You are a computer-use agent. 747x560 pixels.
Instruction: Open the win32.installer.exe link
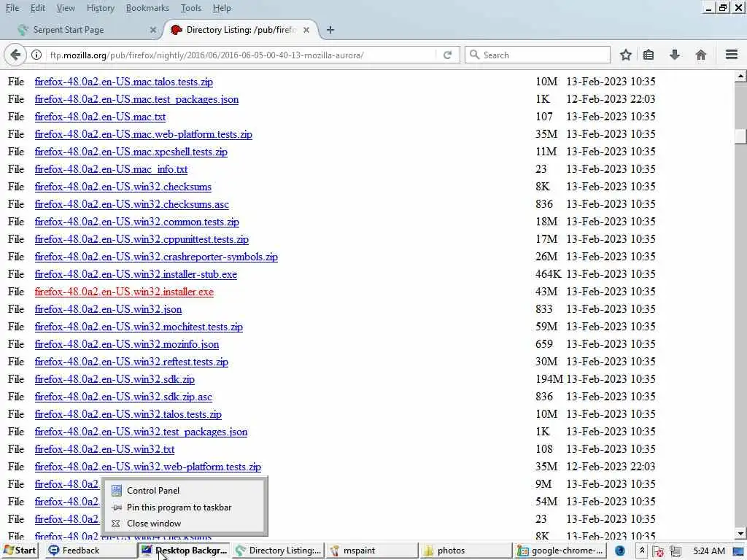(x=124, y=292)
